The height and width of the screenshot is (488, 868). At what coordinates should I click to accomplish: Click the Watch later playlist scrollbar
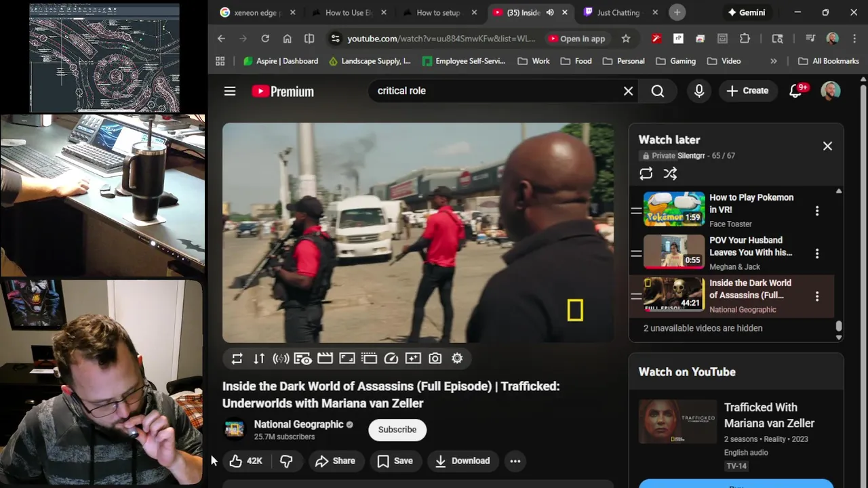pyautogui.click(x=839, y=327)
